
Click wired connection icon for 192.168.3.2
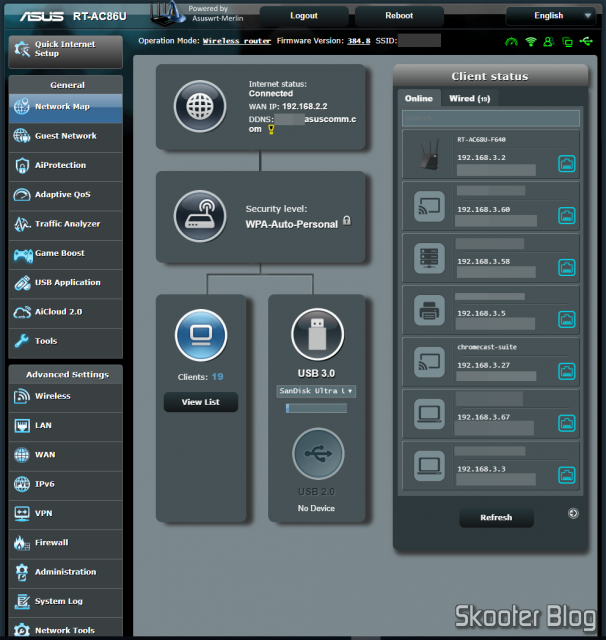pos(567,164)
